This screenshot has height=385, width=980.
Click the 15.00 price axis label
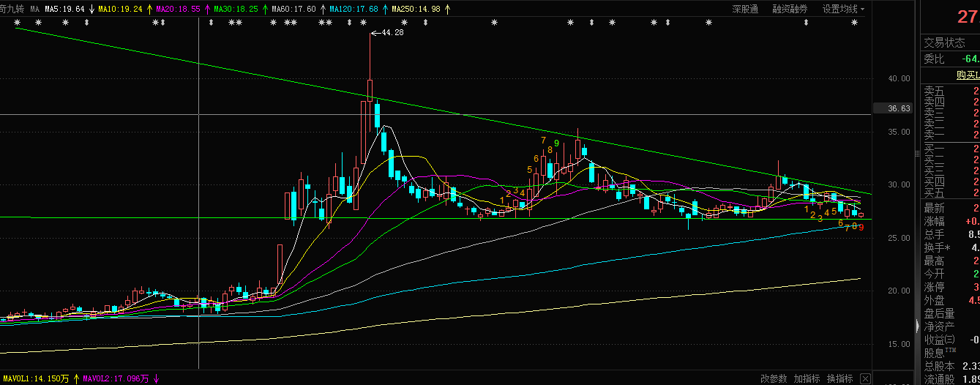coord(899,344)
